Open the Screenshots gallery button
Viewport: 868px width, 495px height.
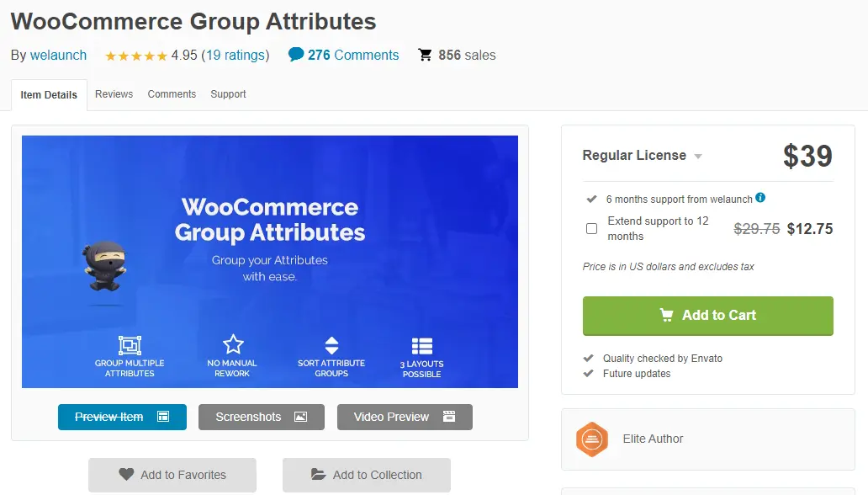(x=262, y=417)
